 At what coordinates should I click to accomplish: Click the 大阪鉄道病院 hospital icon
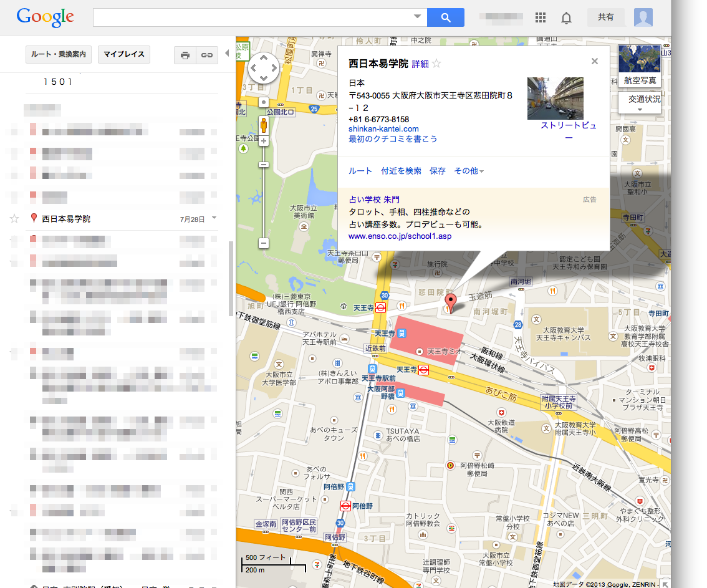[501, 413]
